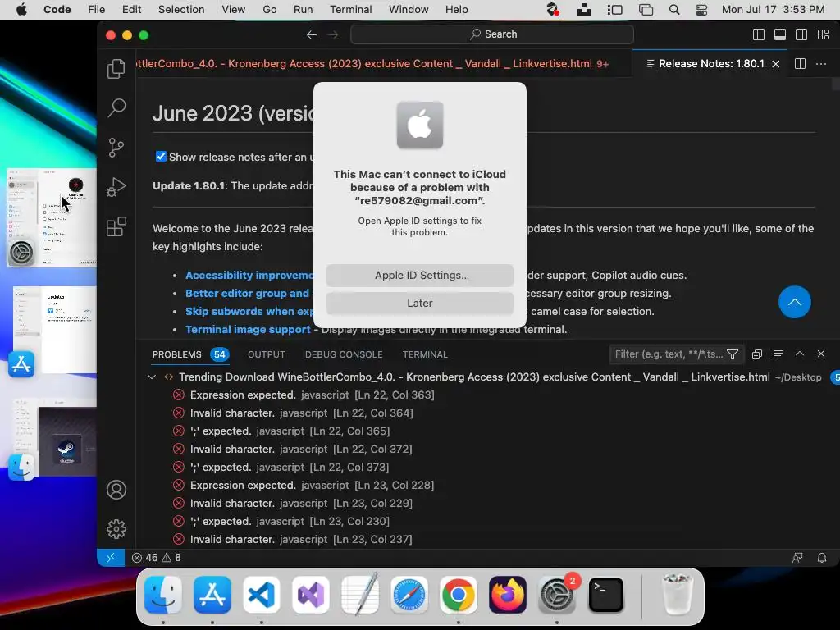Open the Explorer view in activity bar
The image size is (840, 630).
coord(116,69)
